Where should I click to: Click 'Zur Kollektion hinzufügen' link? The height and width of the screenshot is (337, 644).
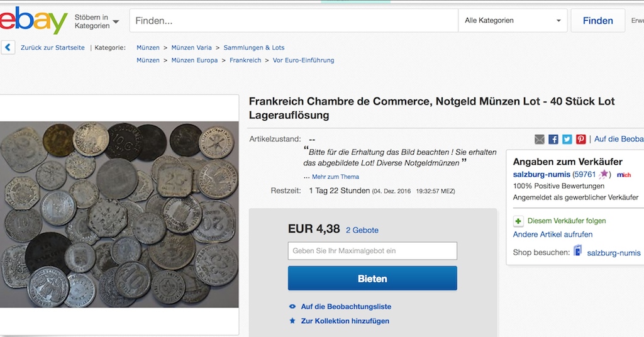click(x=345, y=321)
